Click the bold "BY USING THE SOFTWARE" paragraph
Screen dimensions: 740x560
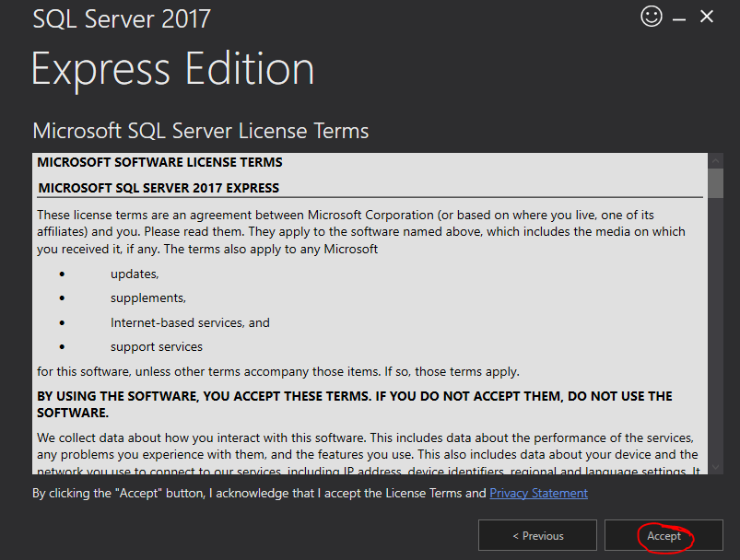point(355,404)
